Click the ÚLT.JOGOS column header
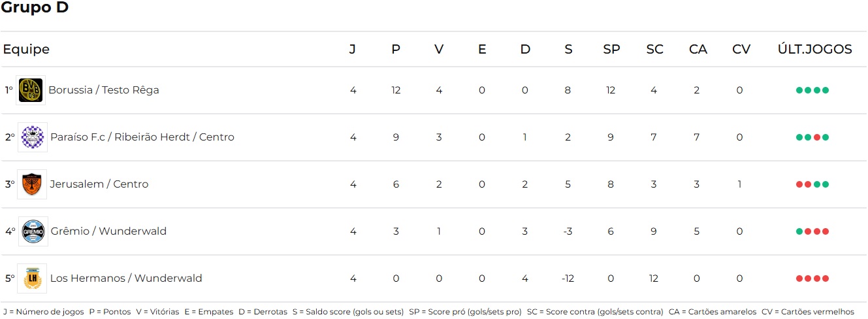The image size is (868, 319). coord(814,50)
